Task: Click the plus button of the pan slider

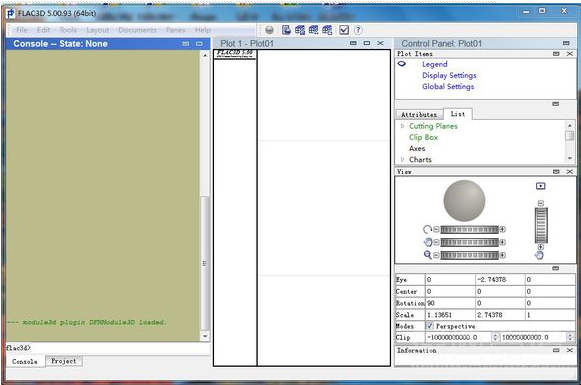Action: pyautogui.click(x=502, y=242)
